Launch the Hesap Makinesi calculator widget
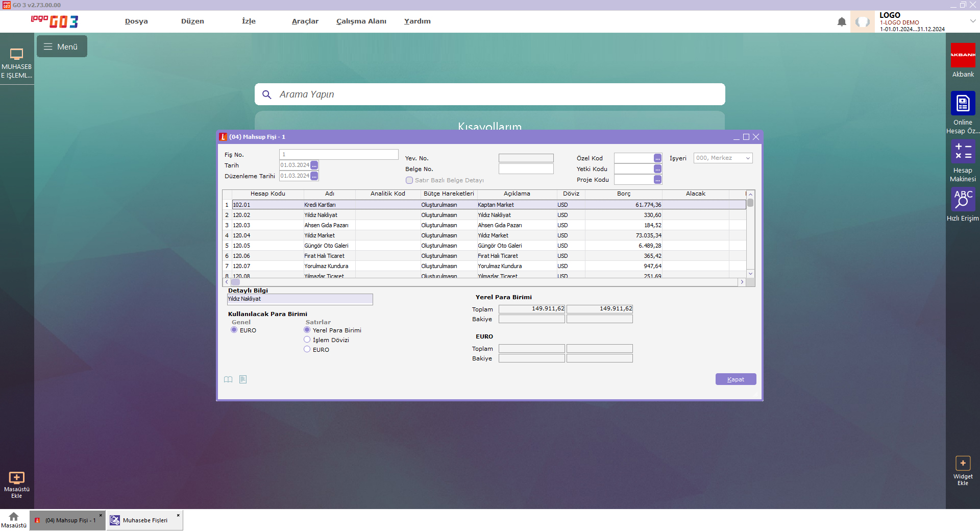This screenshot has width=980, height=531. click(963, 152)
